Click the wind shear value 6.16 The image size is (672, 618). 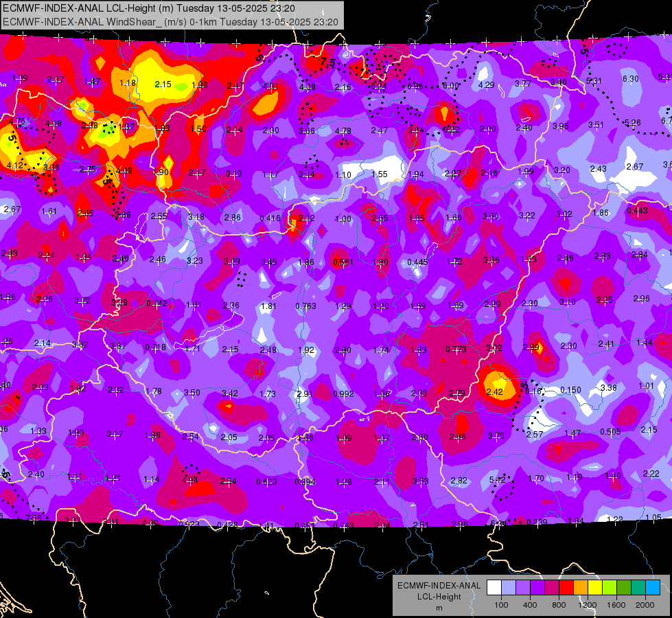533,391
